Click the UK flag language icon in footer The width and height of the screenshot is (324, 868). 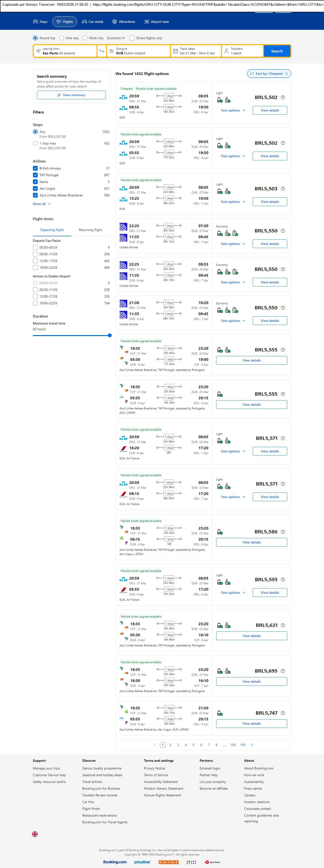(x=35, y=834)
